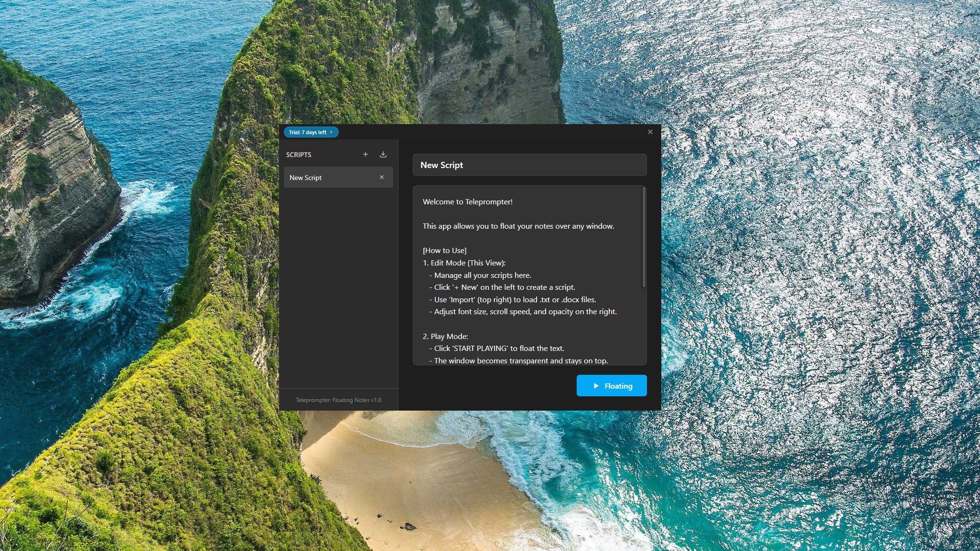Click the play triangle inside Floating button

pos(596,386)
